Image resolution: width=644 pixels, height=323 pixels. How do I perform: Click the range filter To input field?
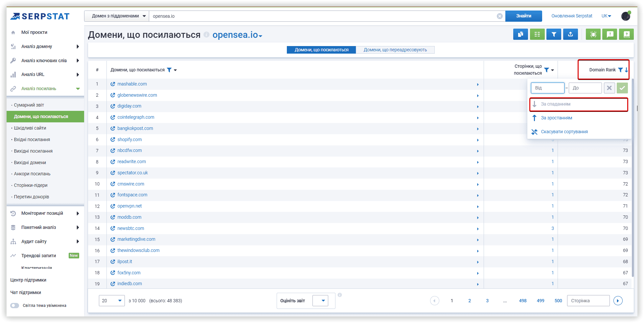coord(585,88)
